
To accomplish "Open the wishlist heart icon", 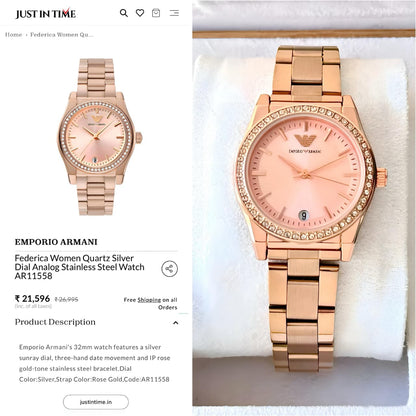I will [x=140, y=13].
